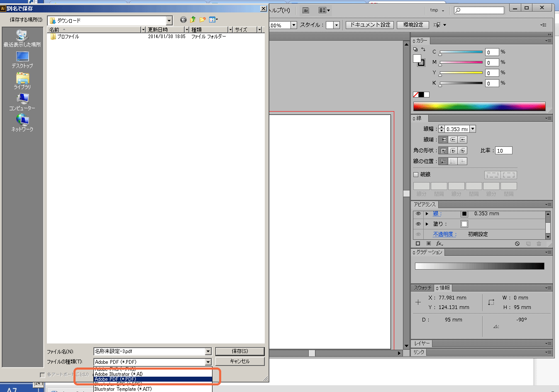559x392 pixels.
Task: Choose Adobe Illustrator (*.AI) from type list
Action: [x=153, y=374]
